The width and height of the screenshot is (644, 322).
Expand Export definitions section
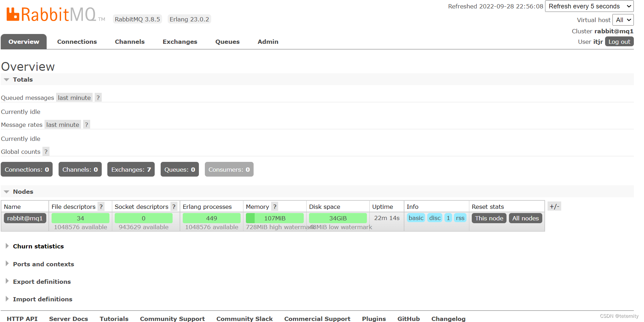pos(42,282)
